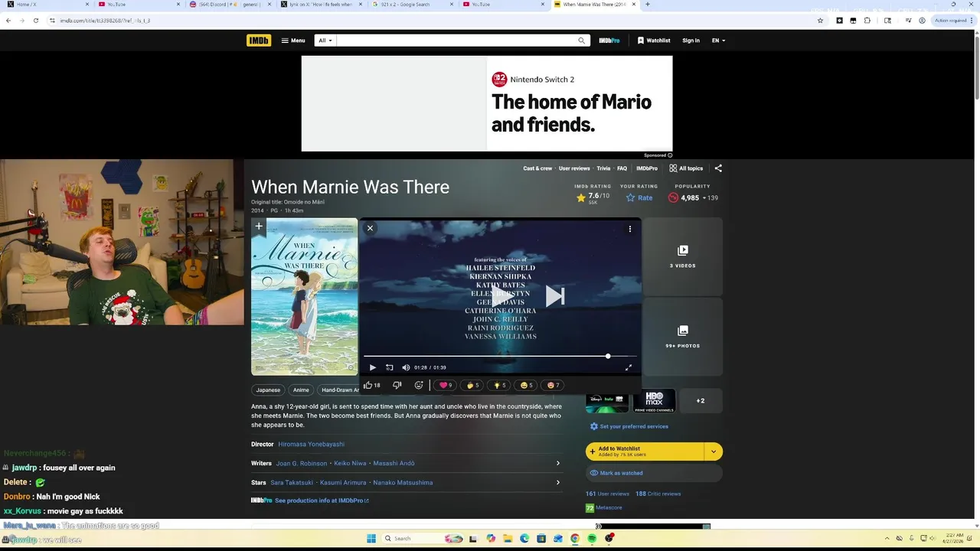
Task: Open the 3 Videos tile
Action: pyautogui.click(x=682, y=256)
